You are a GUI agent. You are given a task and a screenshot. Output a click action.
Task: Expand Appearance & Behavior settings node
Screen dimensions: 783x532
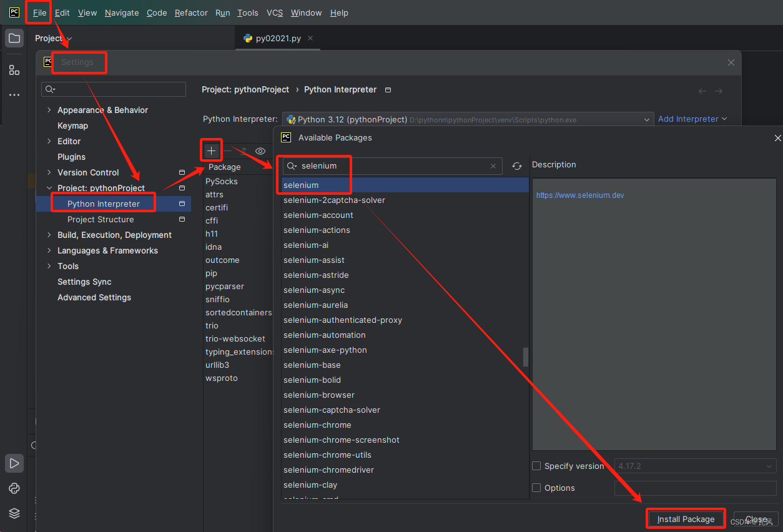49,110
